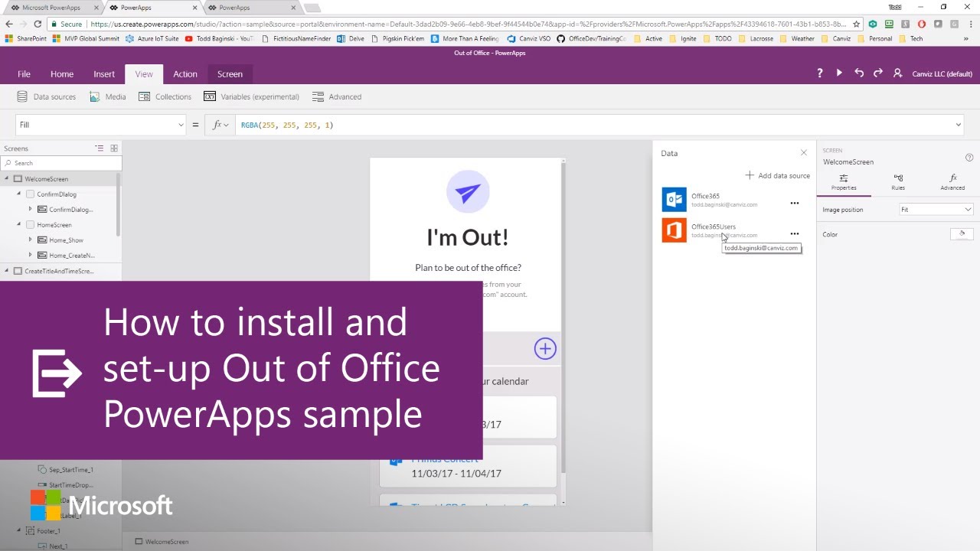Open more options for Office365 data source
980x551 pixels.
(x=795, y=204)
